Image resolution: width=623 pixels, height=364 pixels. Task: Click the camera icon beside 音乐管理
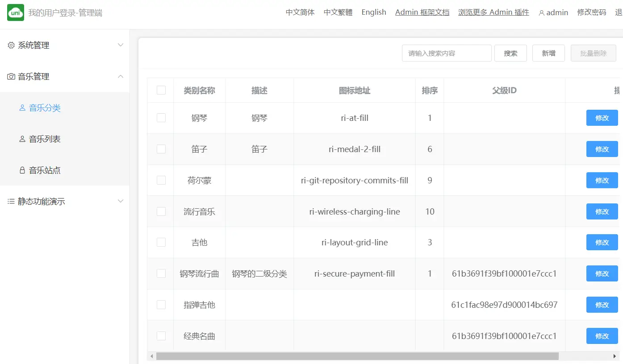coord(11,77)
